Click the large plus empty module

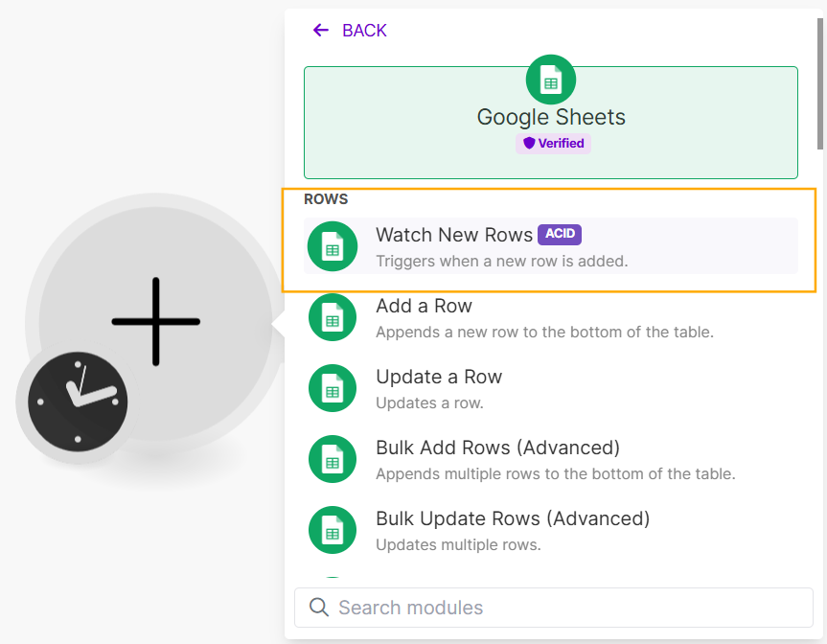156,321
